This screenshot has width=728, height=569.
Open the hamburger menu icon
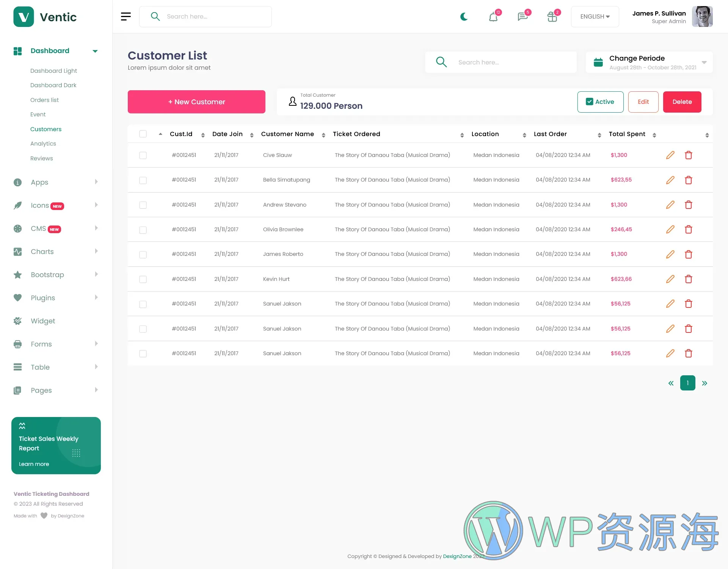(126, 16)
